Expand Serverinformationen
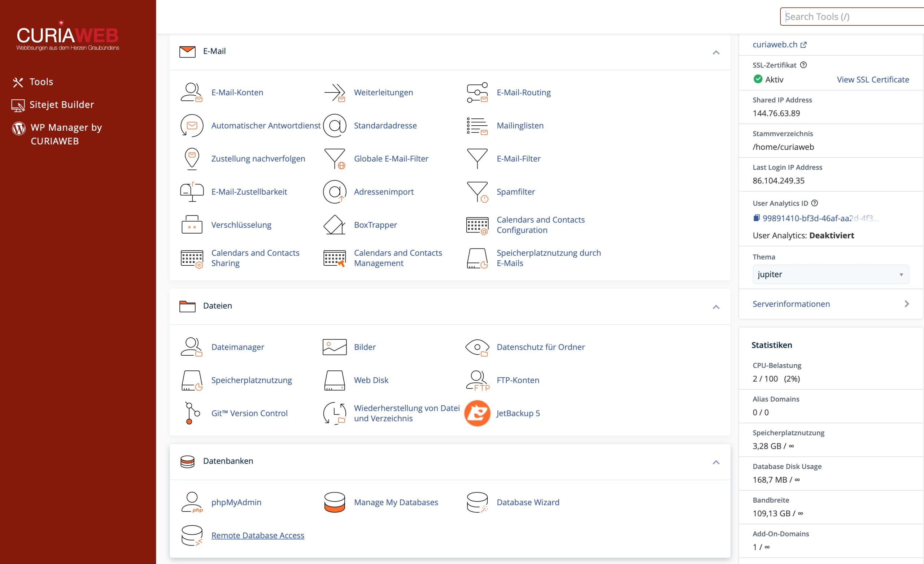The image size is (924, 564). 831,304
